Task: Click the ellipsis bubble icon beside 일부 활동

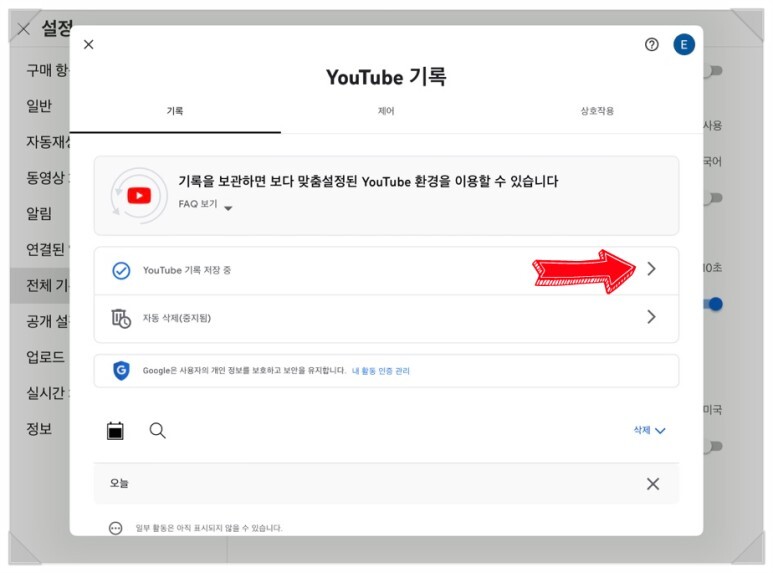Action: coord(115,528)
